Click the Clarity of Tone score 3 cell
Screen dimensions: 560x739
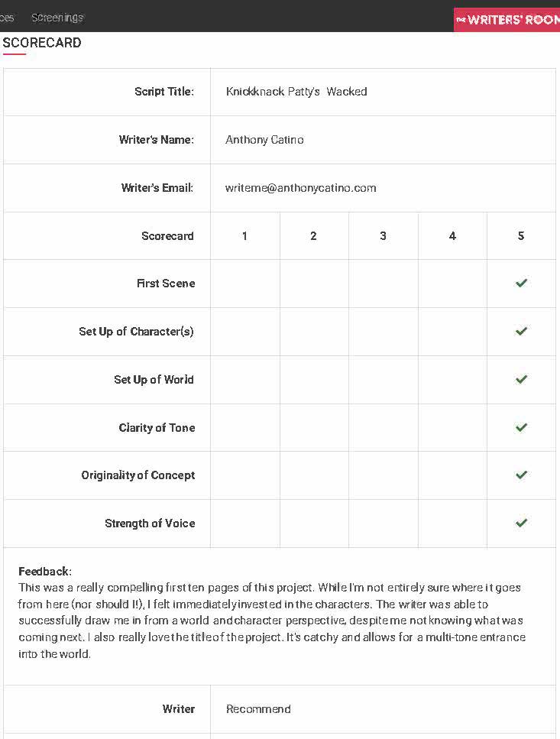click(x=383, y=428)
